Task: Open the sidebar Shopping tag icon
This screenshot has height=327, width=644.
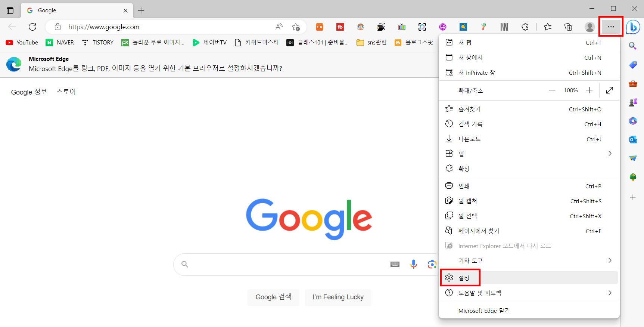Action: [x=633, y=65]
